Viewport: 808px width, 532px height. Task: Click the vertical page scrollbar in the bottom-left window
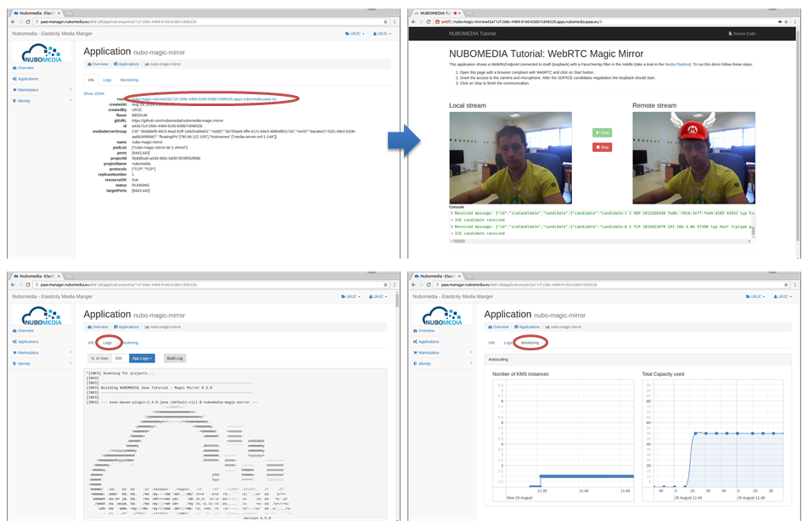(397, 300)
